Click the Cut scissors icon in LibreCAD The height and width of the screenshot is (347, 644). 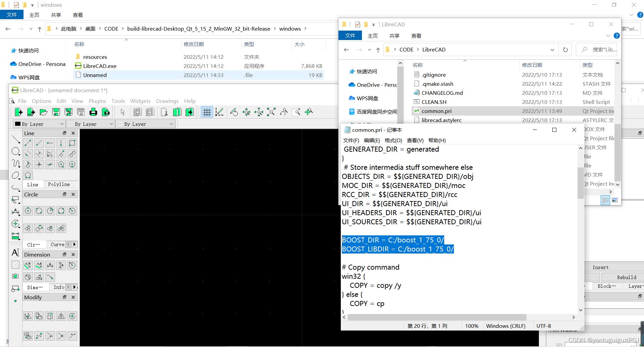click(x=164, y=112)
